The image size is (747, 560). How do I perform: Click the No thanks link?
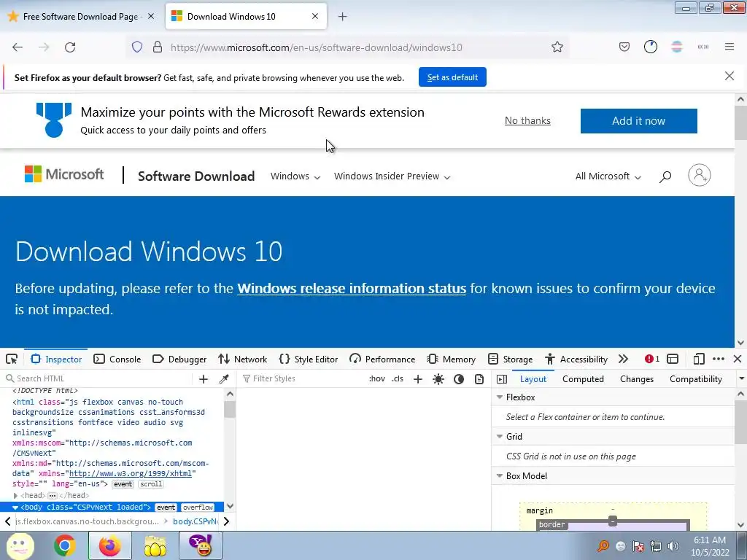(x=527, y=121)
